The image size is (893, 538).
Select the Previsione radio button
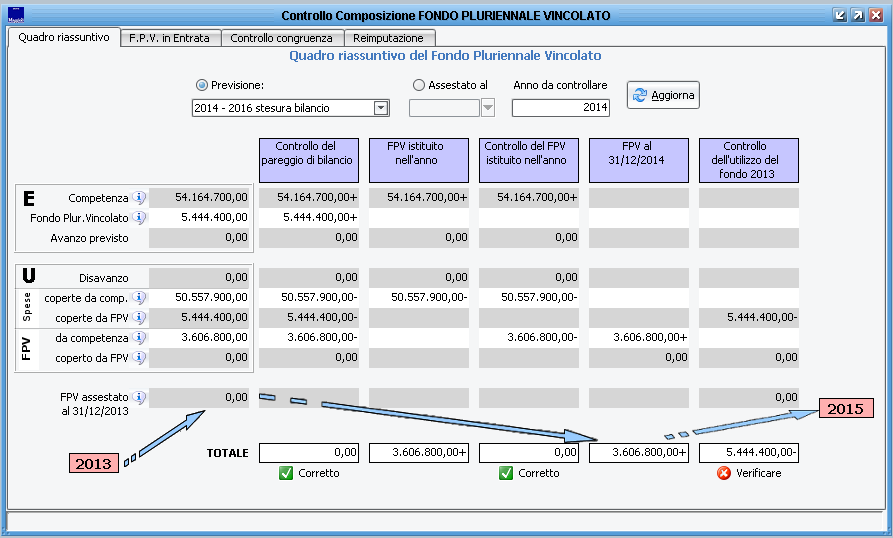click(x=202, y=86)
